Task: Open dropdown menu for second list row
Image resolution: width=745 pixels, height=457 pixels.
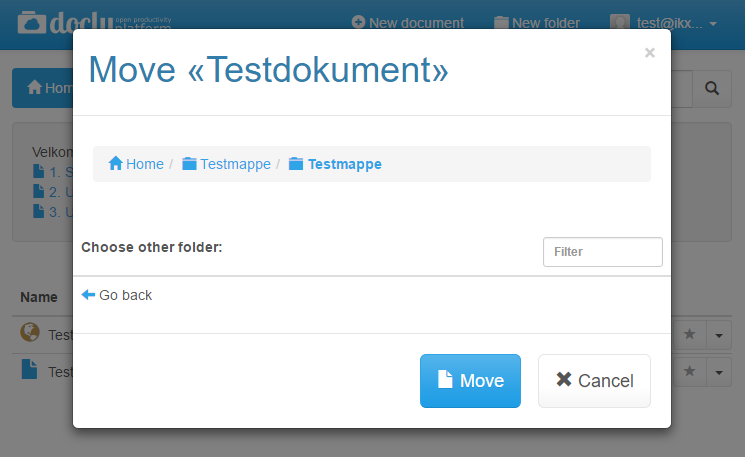Action: [719, 371]
